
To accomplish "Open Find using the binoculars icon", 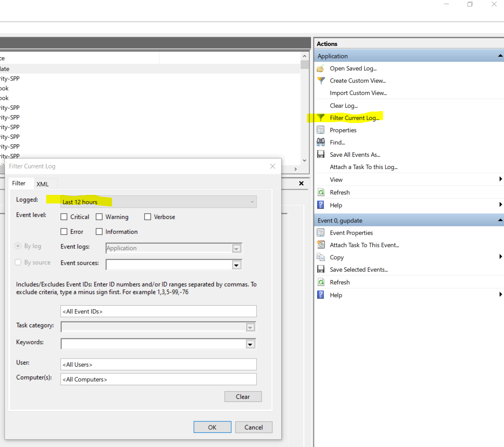I will tap(321, 142).
